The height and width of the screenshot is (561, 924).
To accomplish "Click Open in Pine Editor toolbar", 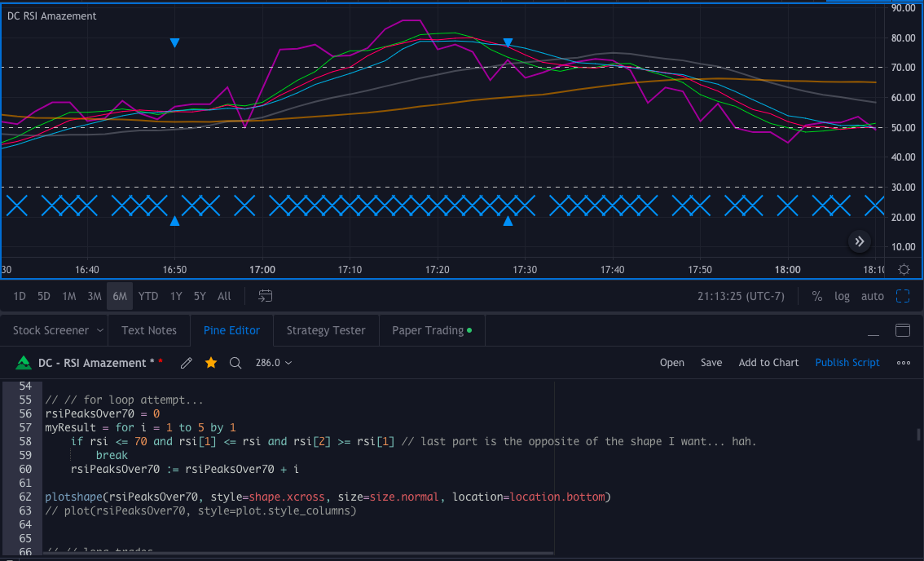I will click(x=671, y=363).
